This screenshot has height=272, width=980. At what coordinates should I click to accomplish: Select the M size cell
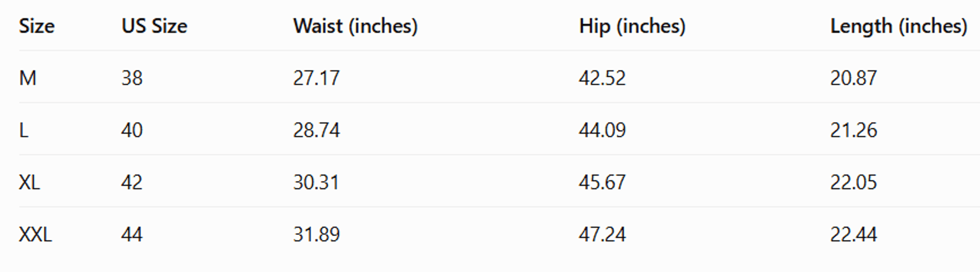(x=28, y=78)
